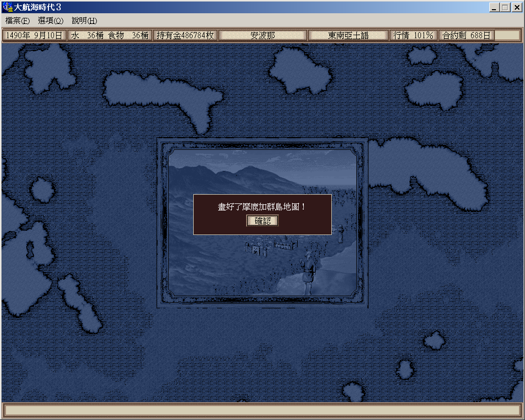Click the empty message bar at the bottom
Screen dimensions: 525x420
point(262,410)
